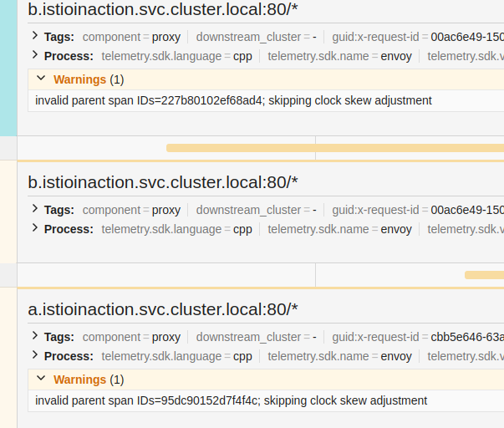Click the short orange span bar
This screenshot has height=428, width=504.
click(484, 275)
